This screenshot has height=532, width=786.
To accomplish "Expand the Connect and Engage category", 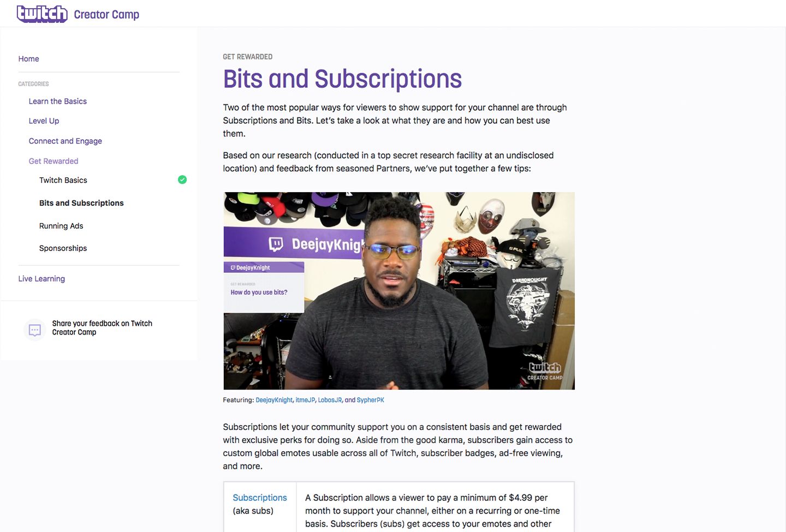I will click(65, 141).
